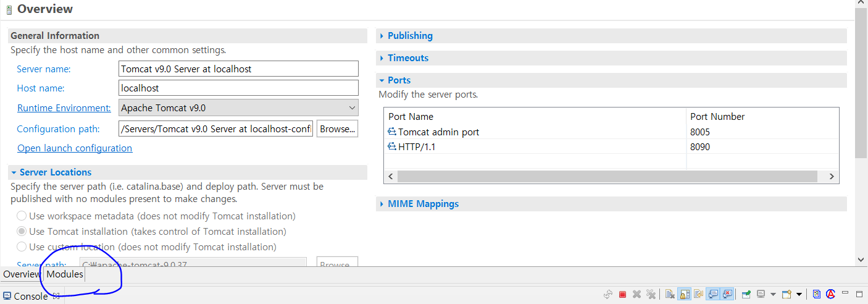Toggle the Scroll Lock icon in Console toolbar
The height and width of the screenshot is (304, 868).
point(684,294)
